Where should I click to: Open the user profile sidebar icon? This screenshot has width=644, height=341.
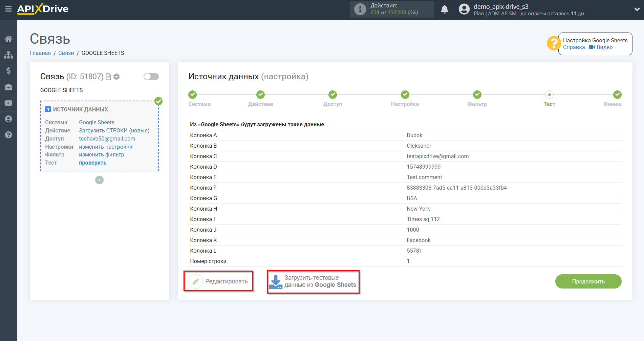[x=8, y=119]
